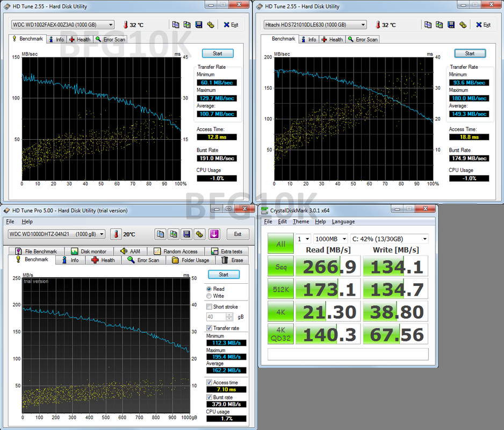Open File menu in HD Tune Pro

10,221
